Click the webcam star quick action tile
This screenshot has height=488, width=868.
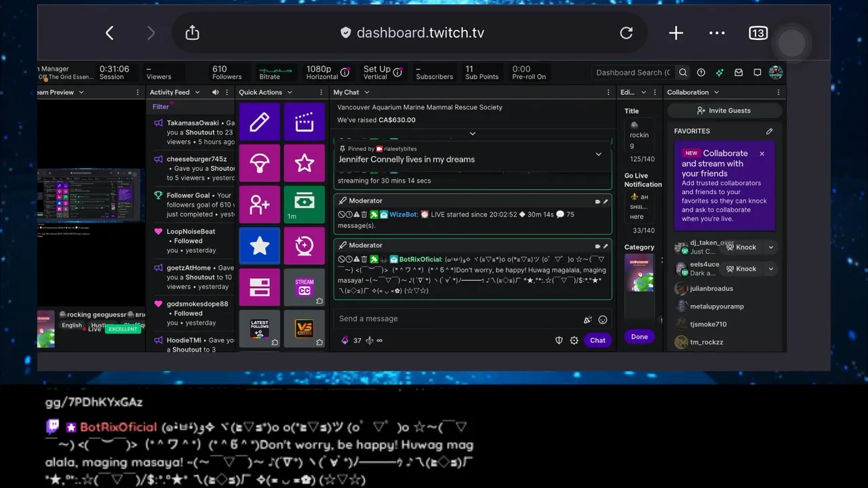[x=304, y=246]
